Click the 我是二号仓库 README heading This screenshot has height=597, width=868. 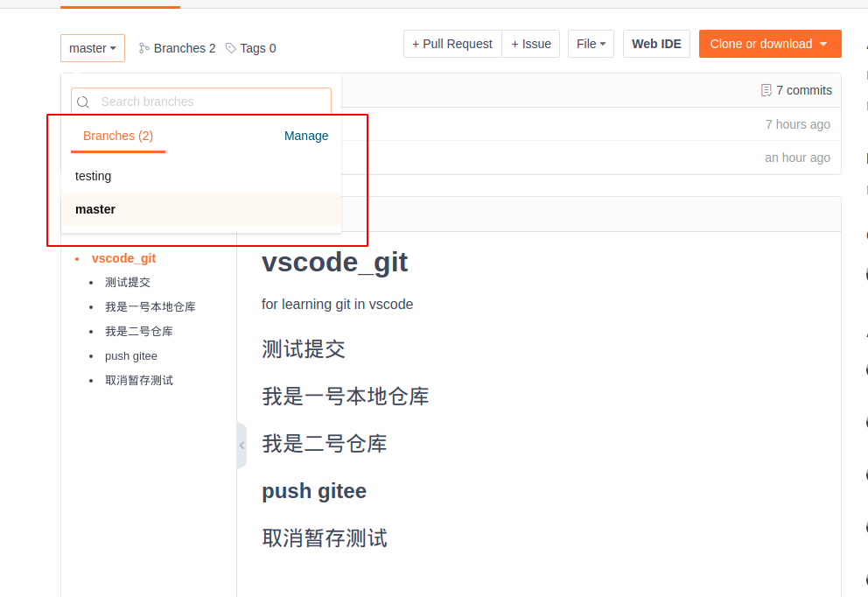[x=325, y=444]
